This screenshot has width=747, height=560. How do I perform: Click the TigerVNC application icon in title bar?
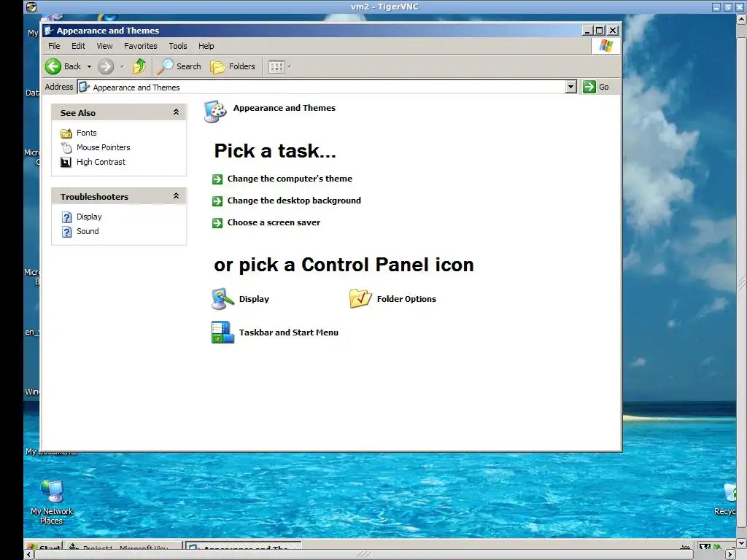point(31,7)
